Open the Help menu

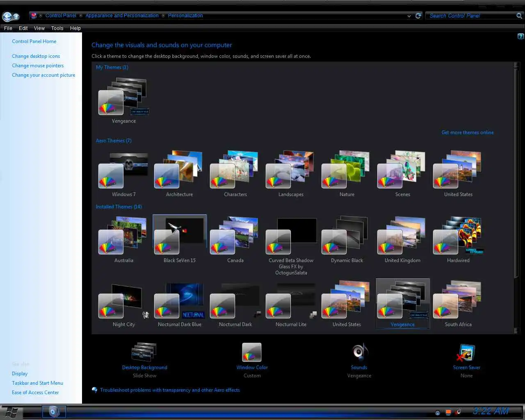coord(75,28)
